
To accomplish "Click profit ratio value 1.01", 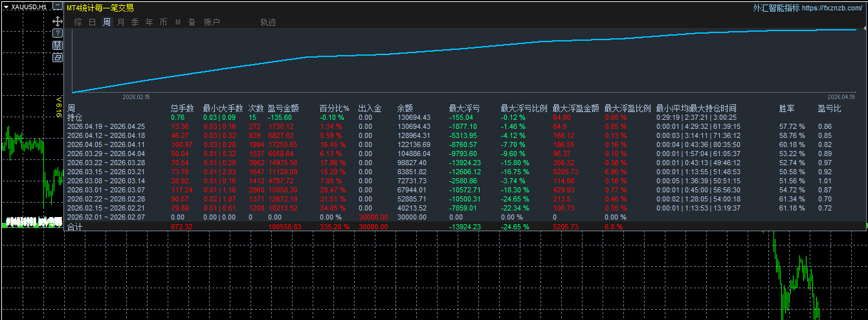I will tap(825, 181).
